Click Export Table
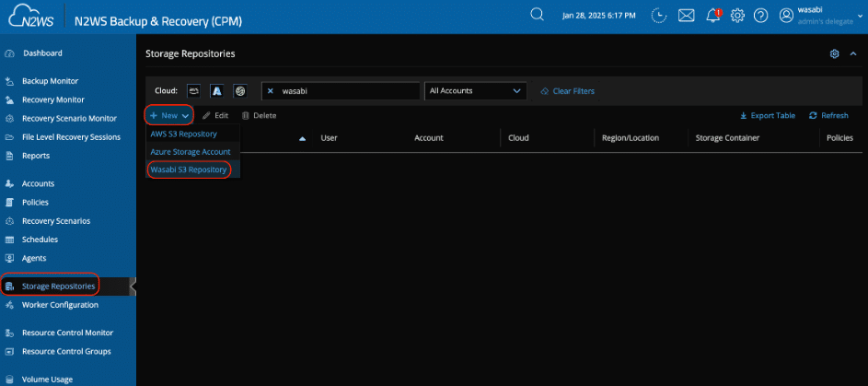The height and width of the screenshot is (386, 868). (x=768, y=116)
